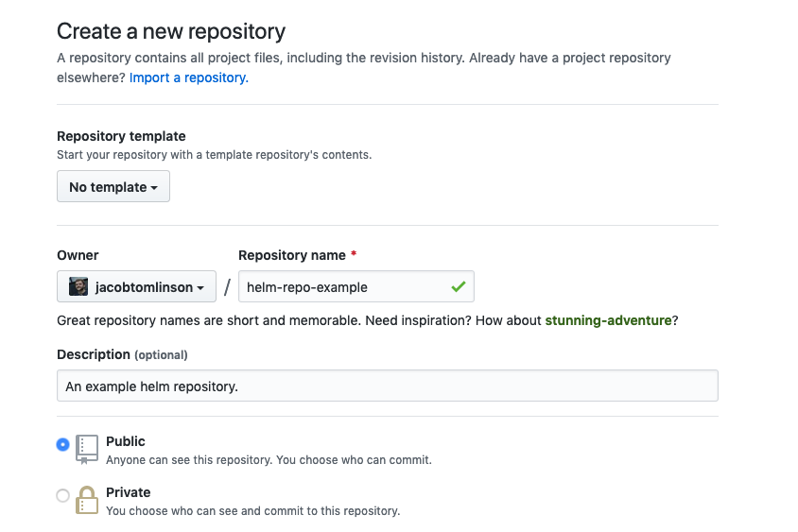Click the Repository name input field

pyautogui.click(x=356, y=287)
